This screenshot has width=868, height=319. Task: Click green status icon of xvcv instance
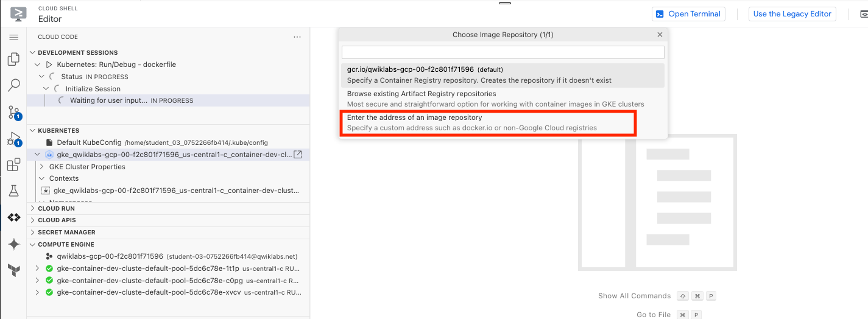pos(49,292)
